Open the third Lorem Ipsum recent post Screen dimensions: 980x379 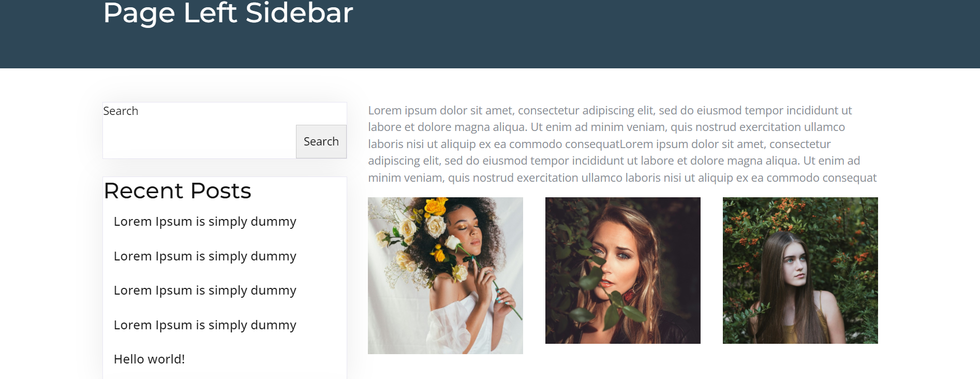(205, 290)
